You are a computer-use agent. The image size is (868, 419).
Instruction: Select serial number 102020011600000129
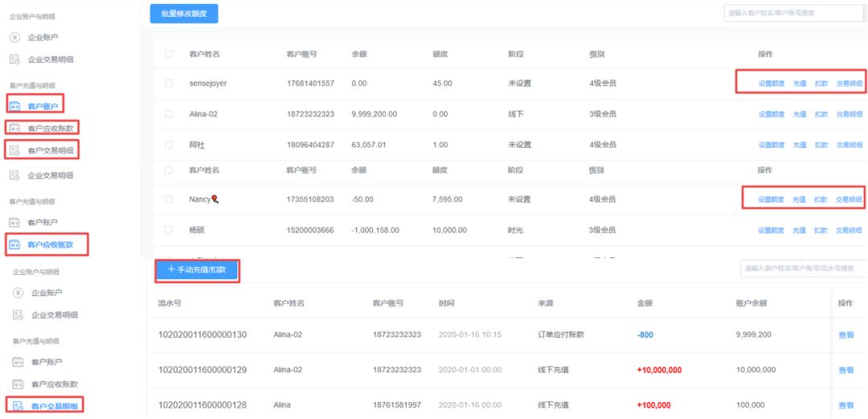(x=203, y=370)
